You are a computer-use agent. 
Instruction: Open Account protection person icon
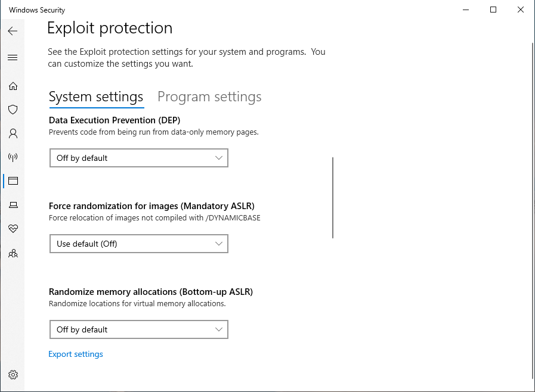(13, 133)
